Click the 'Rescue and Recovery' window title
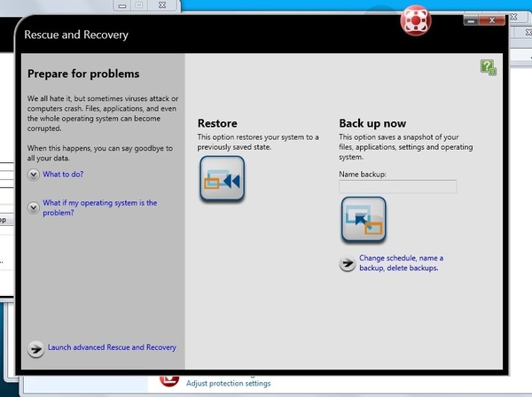This screenshot has width=532, height=397. [x=76, y=35]
